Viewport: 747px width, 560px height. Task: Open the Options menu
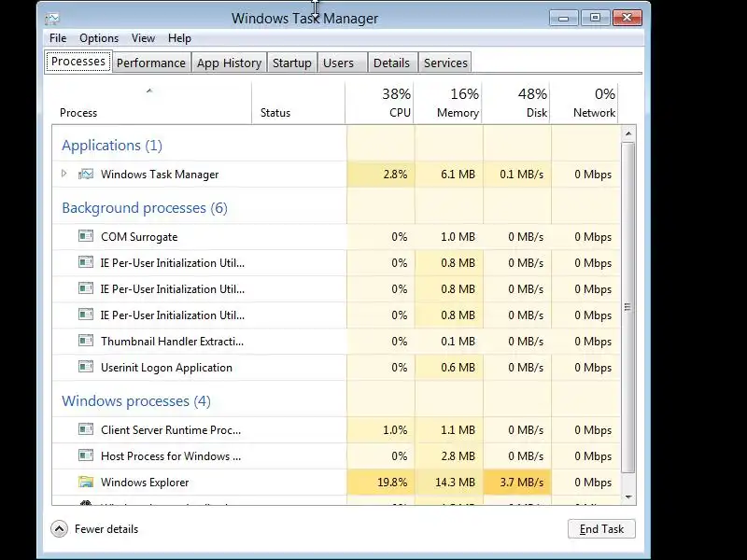(x=99, y=38)
